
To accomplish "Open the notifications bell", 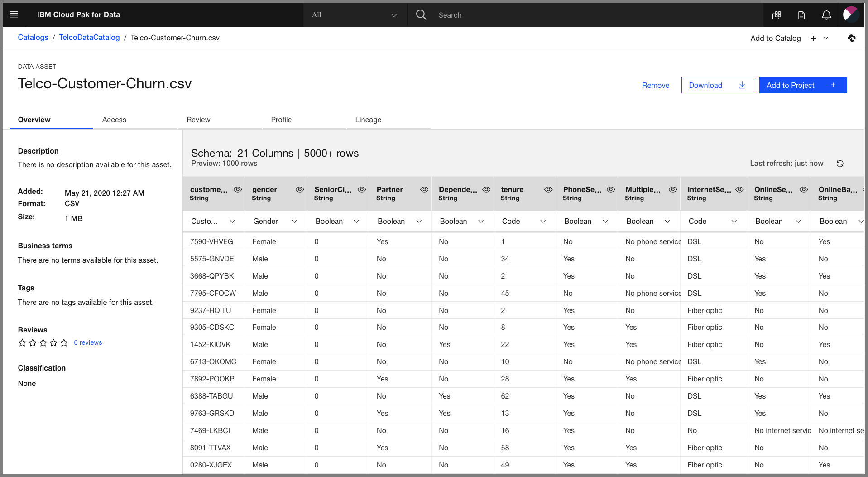I will 826,15.
